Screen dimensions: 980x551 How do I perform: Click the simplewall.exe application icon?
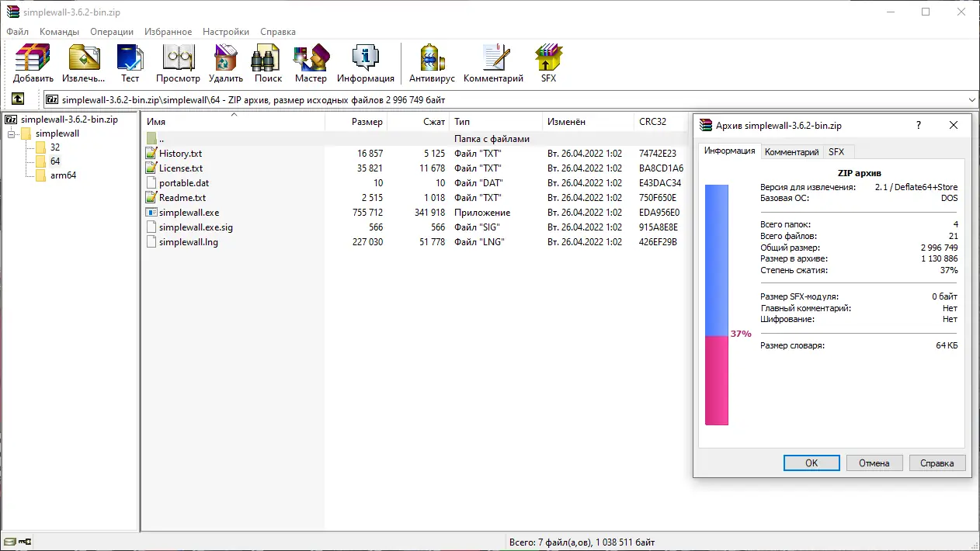tap(151, 213)
